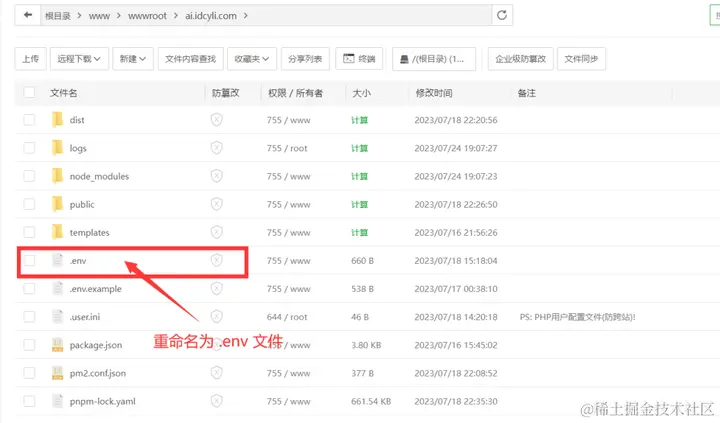The image size is (720, 423).
Task: Check the .env.example file checkbox
Action: [29, 288]
